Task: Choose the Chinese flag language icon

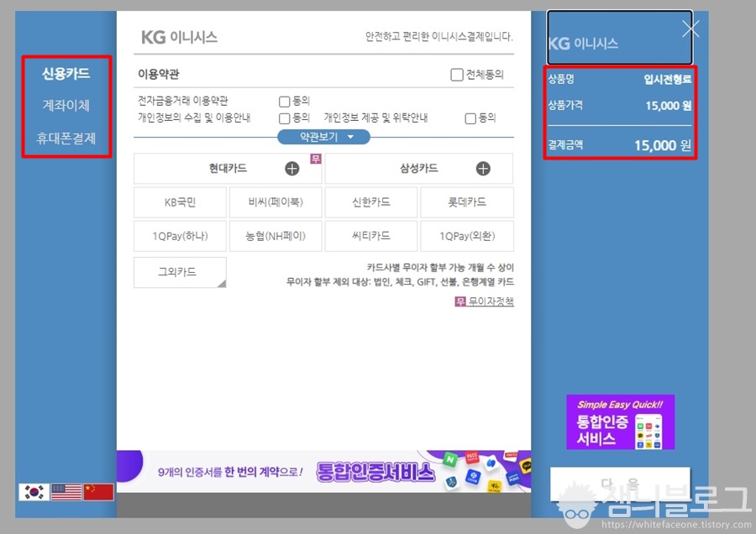Action: pos(98,492)
